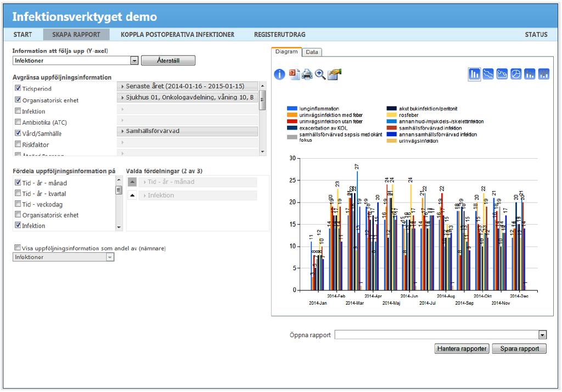Select the Diagram tab

[286, 52]
